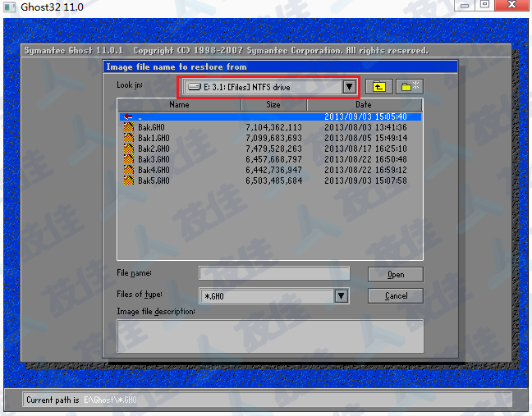Select Bak2.GHO file name
532x416 pixels.
pyautogui.click(x=154, y=149)
